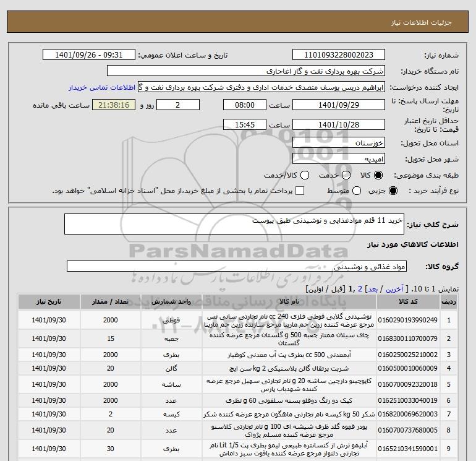Screen dimensions: 476x461
Task: Click the unit cell جعبه in row 2
Action: [x=171, y=338]
